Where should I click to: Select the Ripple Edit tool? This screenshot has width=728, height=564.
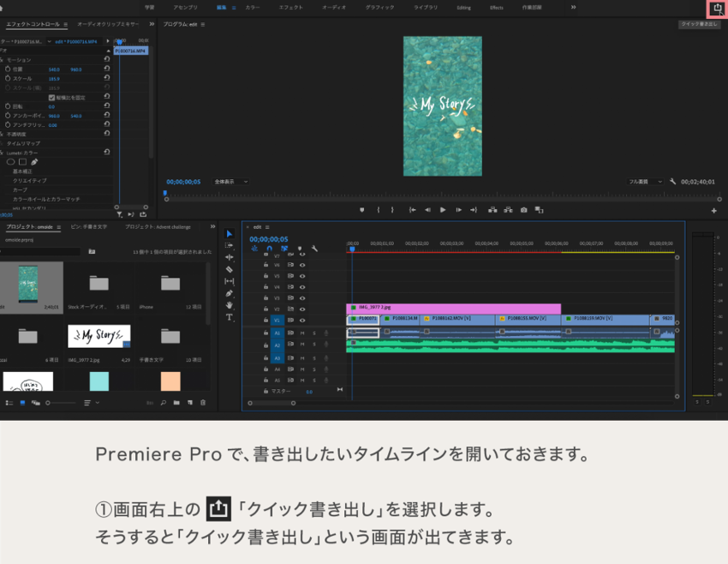(230, 257)
